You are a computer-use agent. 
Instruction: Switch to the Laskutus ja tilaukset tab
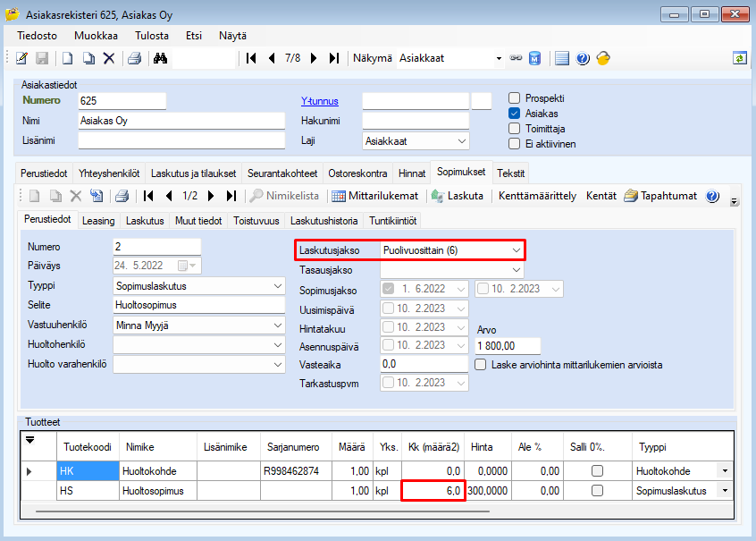coord(193,173)
